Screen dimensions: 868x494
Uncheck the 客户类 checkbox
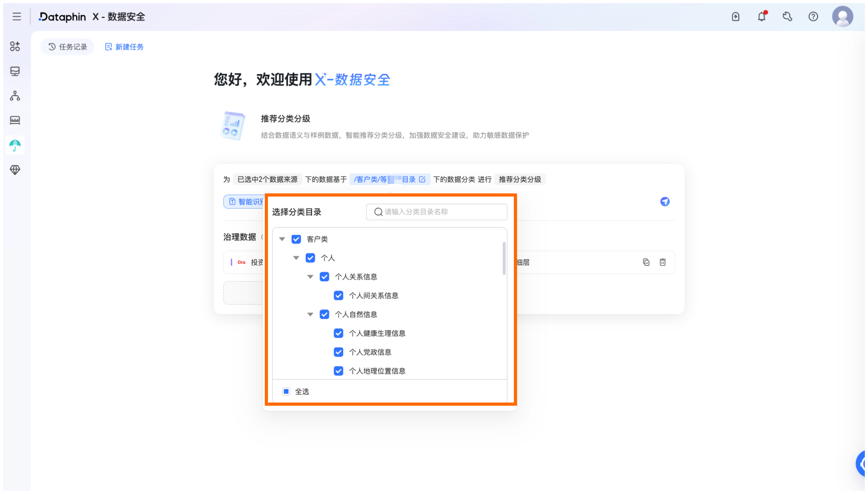pos(296,239)
